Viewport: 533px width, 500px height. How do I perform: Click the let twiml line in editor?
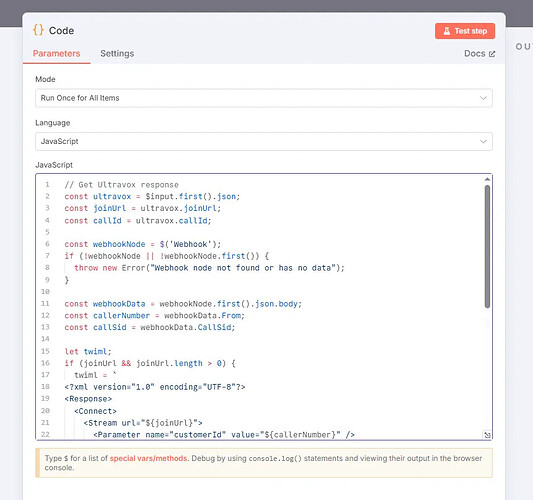click(88, 351)
